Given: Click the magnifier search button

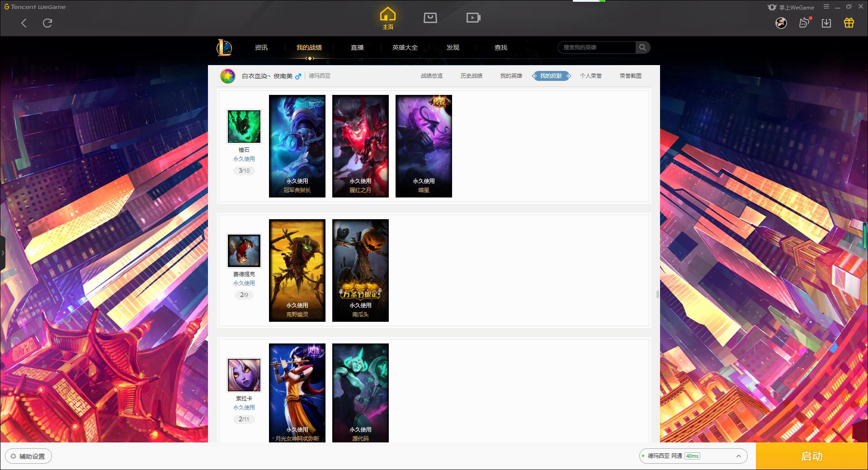Looking at the screenshot, I should (642, 47).
